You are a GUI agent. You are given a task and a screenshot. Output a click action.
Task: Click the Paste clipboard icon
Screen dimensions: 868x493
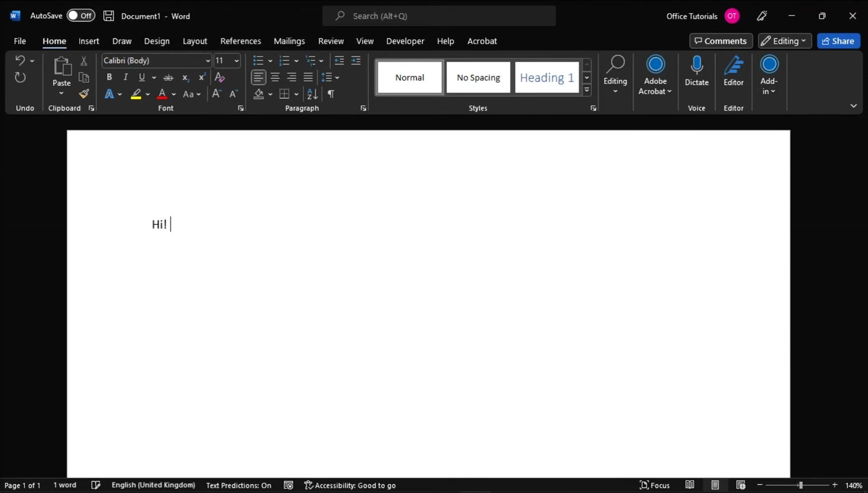62,66
